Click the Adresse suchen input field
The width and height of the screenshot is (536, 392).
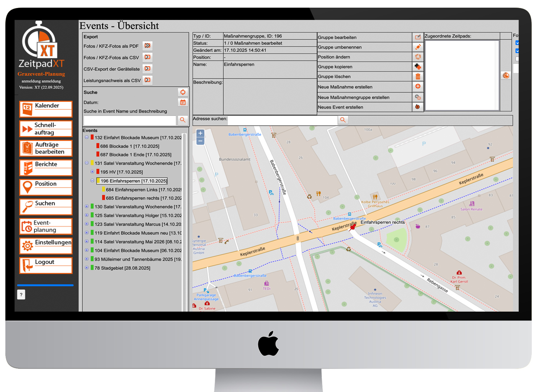pos(283,120)
